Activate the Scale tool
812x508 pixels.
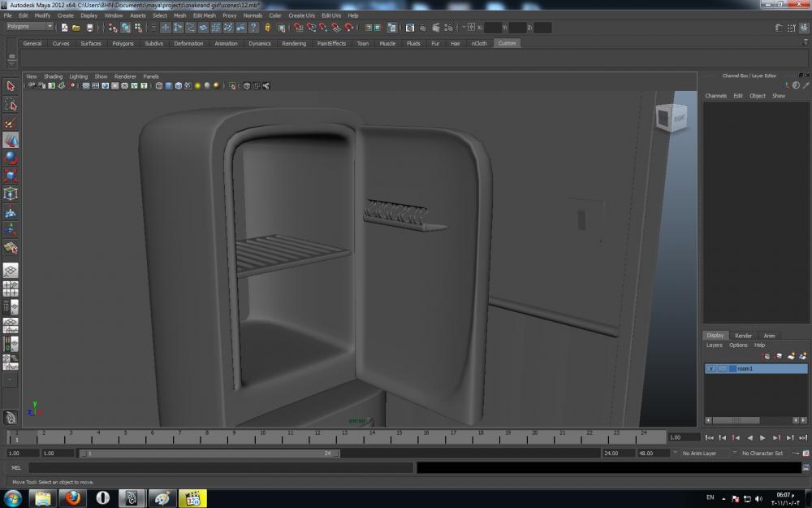pos(11,176)
